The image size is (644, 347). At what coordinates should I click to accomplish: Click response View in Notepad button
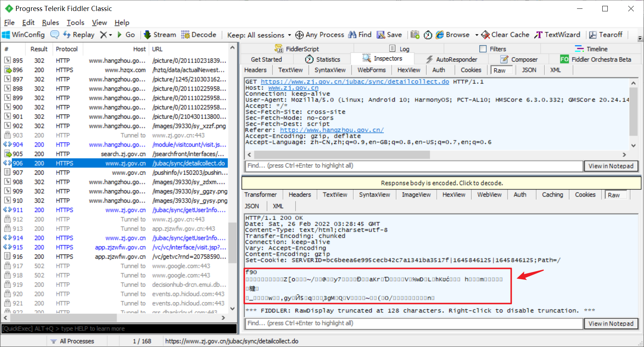(x=611, y=324)
